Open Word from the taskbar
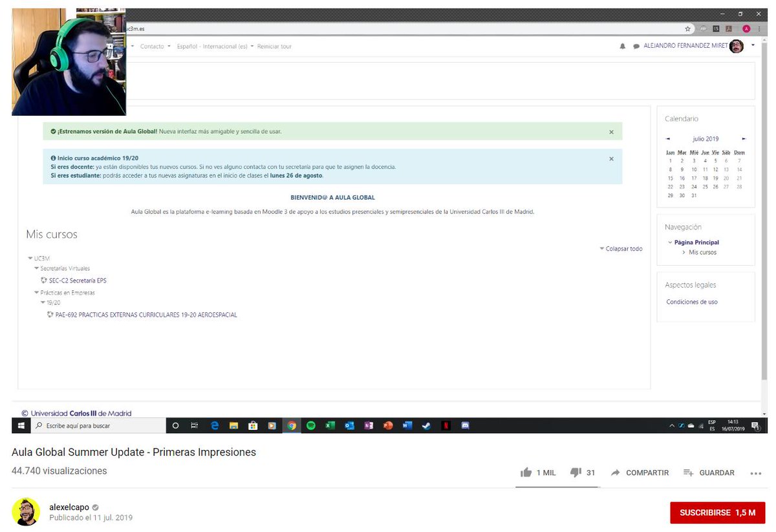The height and width of the screenshot is (532, 776). pos(407,426)
